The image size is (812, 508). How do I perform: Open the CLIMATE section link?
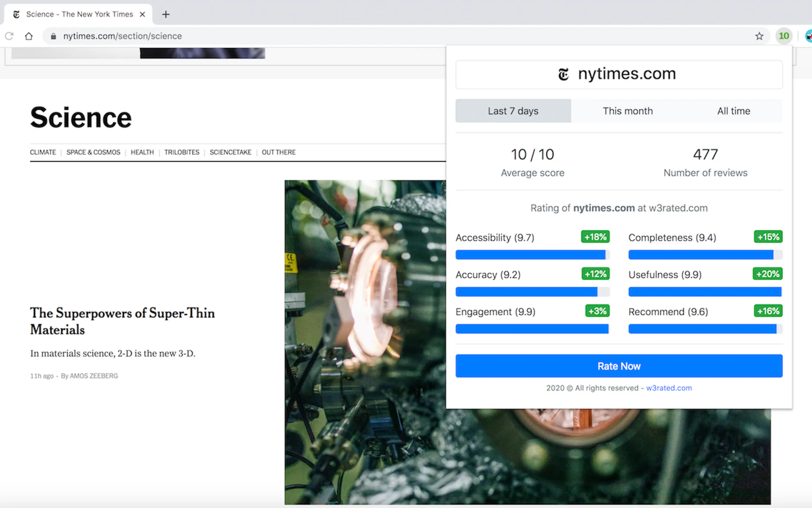tap(43, 152)
